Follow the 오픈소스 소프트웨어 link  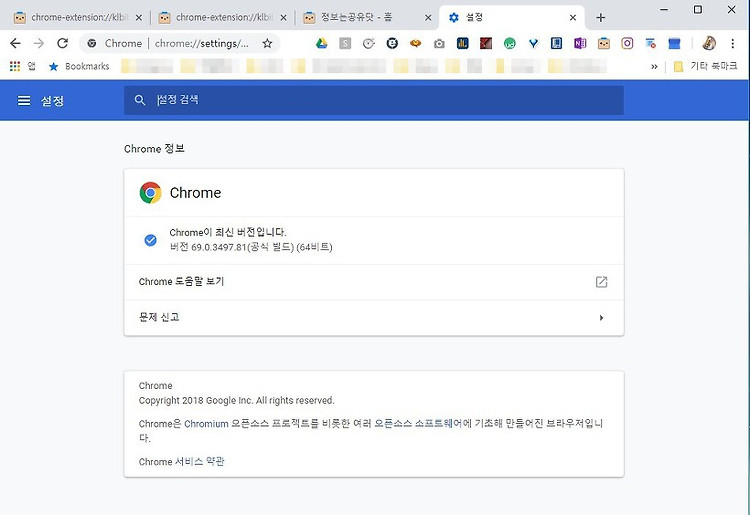[418, 423]
